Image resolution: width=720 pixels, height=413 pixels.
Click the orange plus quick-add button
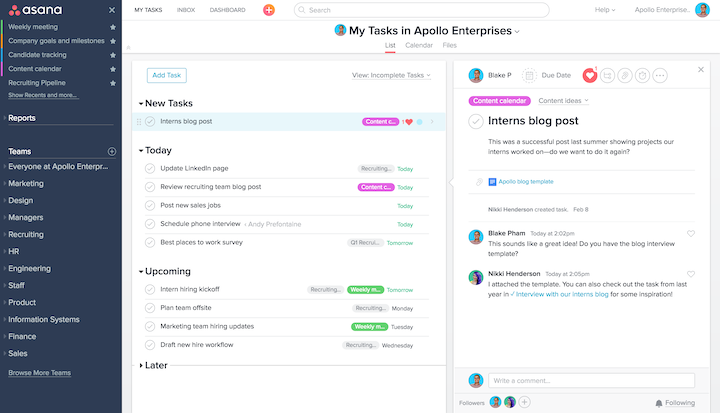(x=268, y=10)
